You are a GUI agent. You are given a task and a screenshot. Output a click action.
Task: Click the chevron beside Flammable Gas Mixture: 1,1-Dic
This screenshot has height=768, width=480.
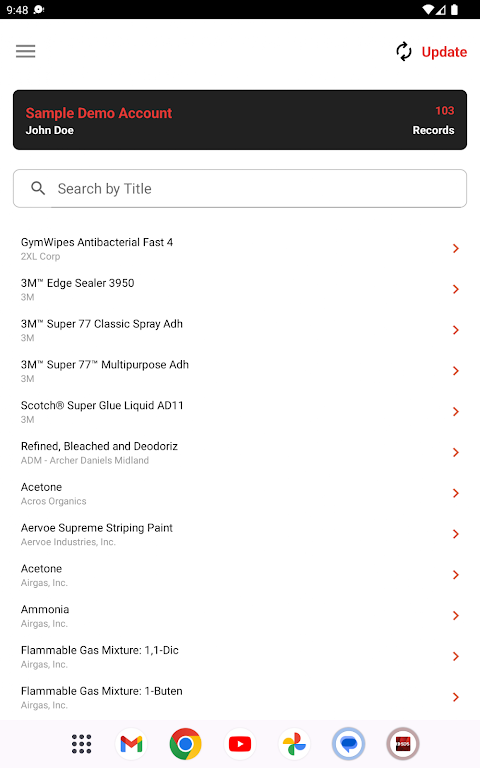(x=456, y=656)
